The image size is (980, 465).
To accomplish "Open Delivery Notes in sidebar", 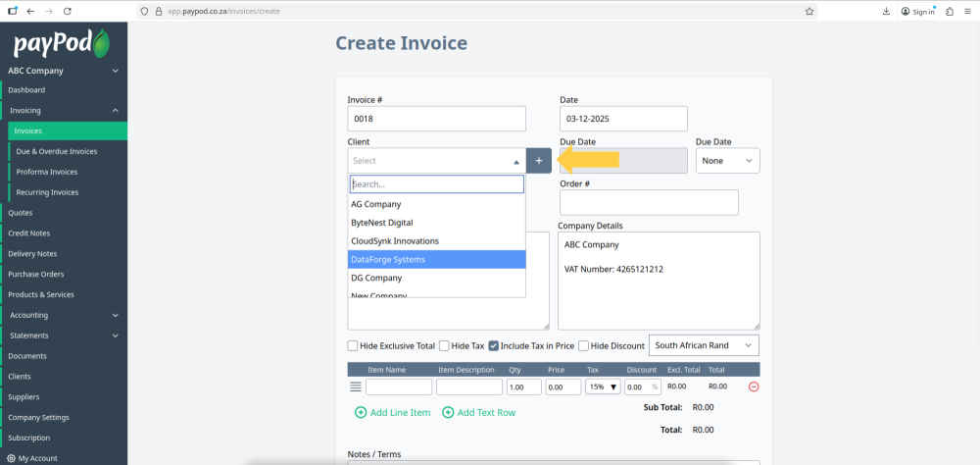I will tap(64, 253).
